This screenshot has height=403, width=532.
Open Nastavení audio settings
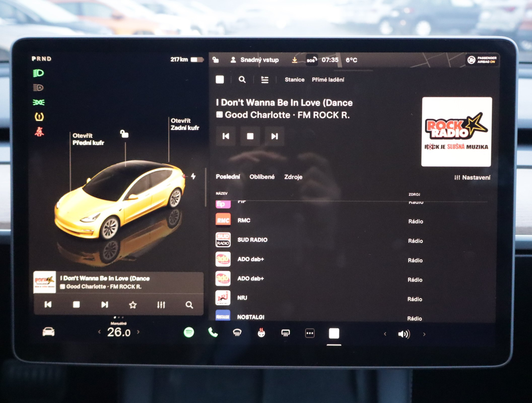click(472, 177)
